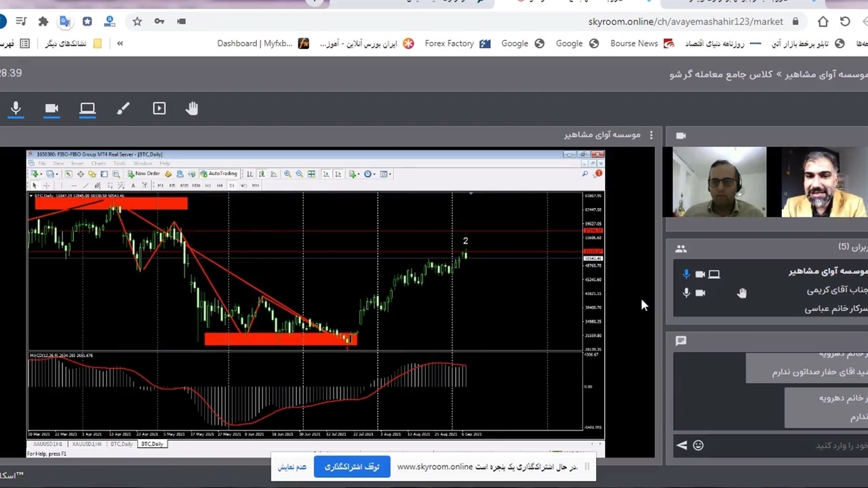Viewport: 868px width, 488px height.
Task: Toggle the microphone in Skyroom toolbar
Action: [x=16, y=108]
